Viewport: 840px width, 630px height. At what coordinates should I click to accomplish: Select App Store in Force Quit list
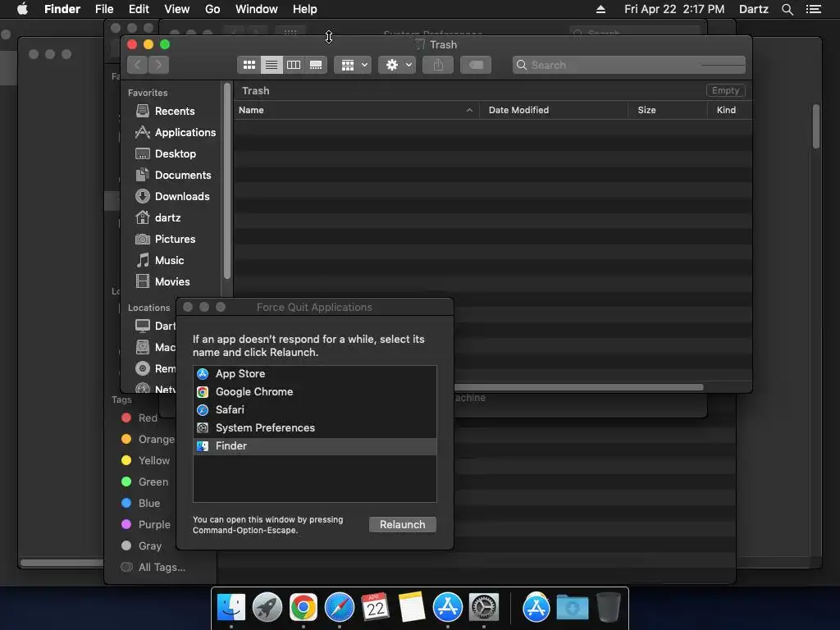click(315, 374)
